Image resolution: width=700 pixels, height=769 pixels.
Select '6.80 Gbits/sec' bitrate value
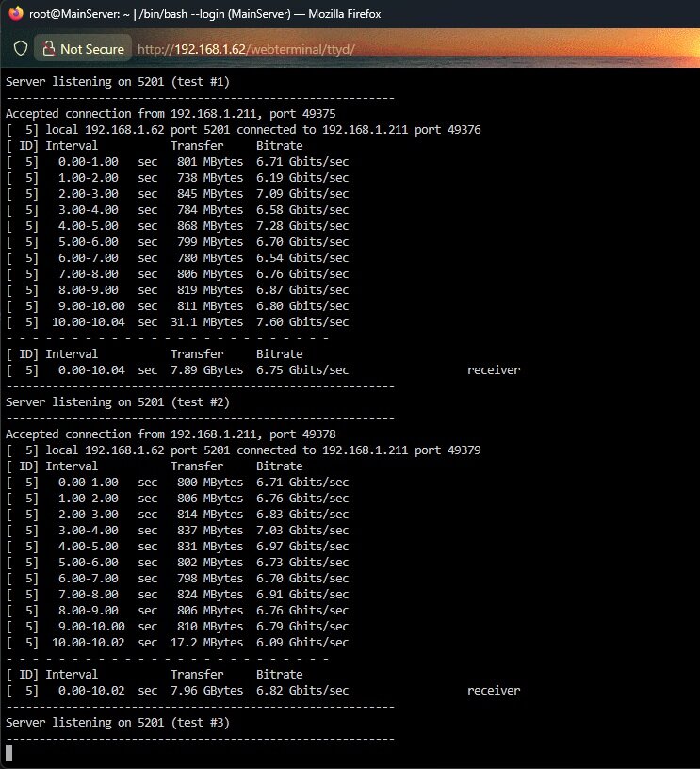[x=302, y=306]
